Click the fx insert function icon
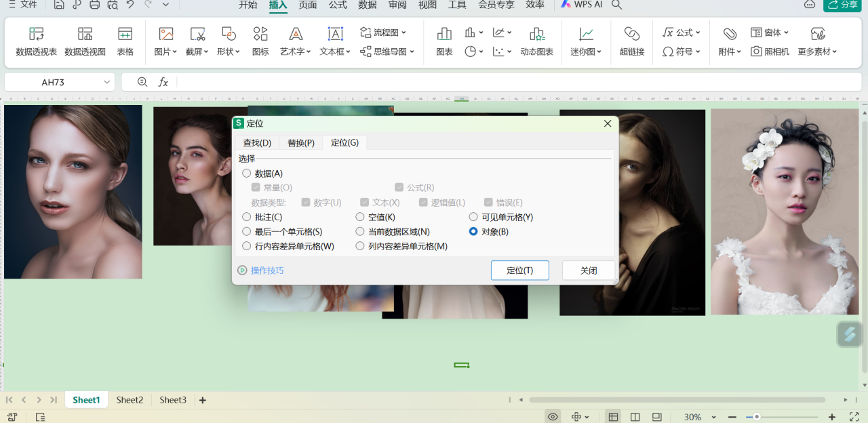This screenshot has width=868, height=423. point(163,82)
